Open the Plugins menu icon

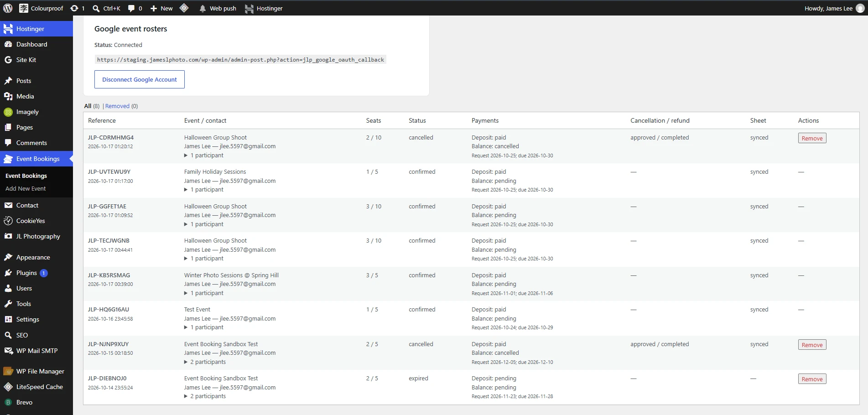8,273
